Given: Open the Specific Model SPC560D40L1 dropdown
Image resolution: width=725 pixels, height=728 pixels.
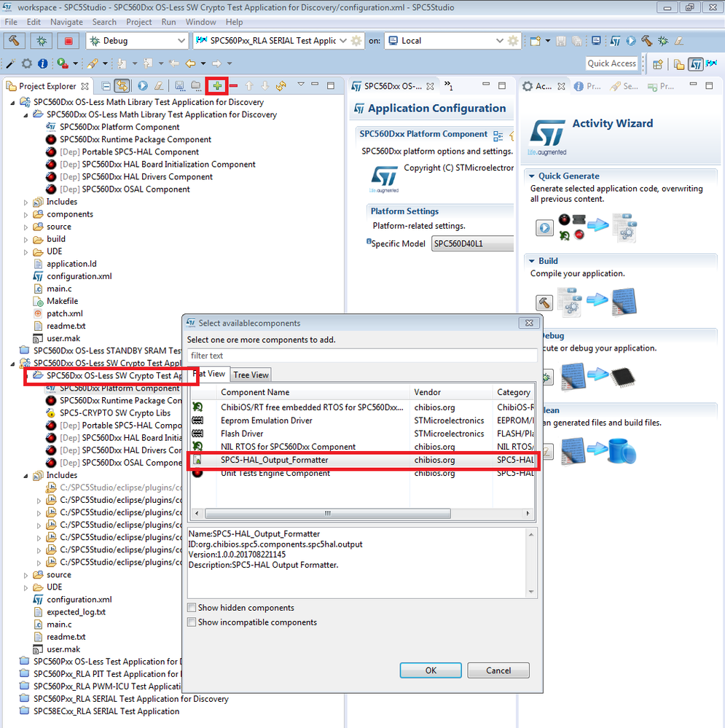Looking at the screenshot, I should (472, 243).
